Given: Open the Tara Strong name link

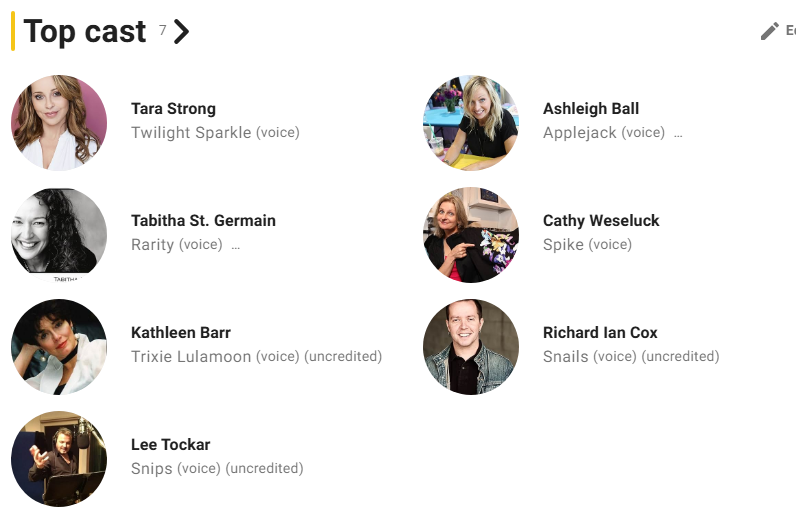Looking at the screenshot, I should pos(174,109).
